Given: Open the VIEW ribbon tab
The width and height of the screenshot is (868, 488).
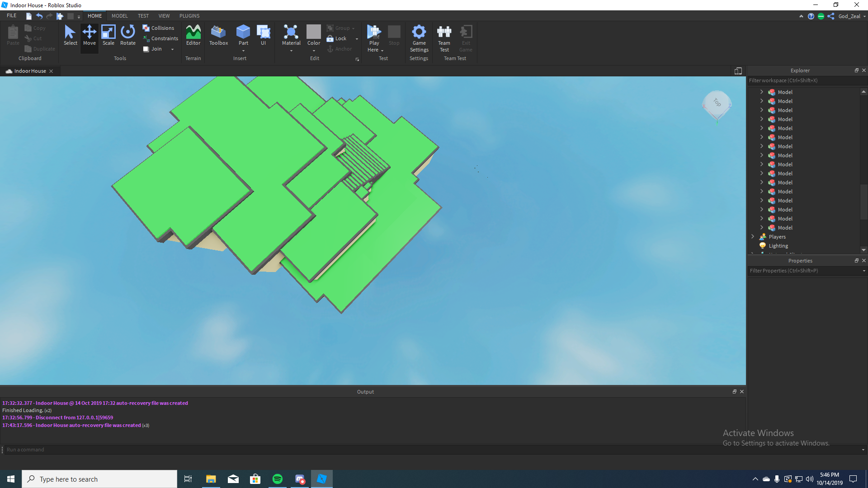Looking at the screenshot, I should [164, 15].
